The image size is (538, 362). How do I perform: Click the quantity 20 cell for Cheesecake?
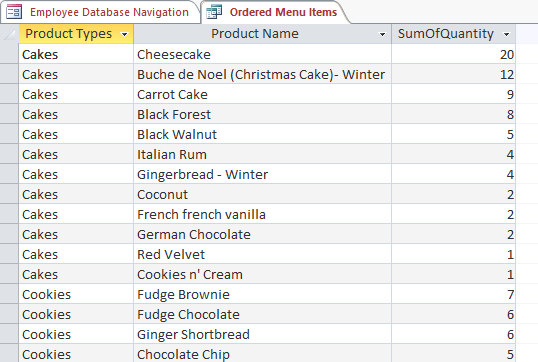click(x=454, y=54)
